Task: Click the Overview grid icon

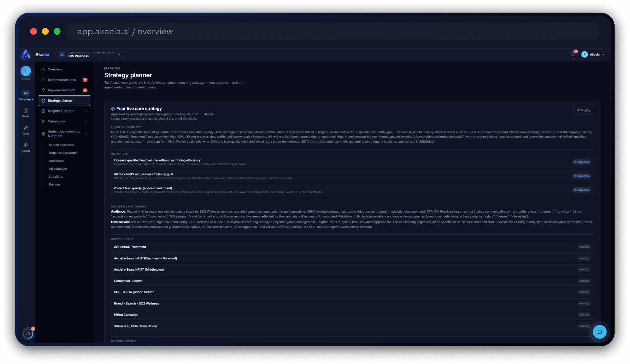Action: coord(44,69)
